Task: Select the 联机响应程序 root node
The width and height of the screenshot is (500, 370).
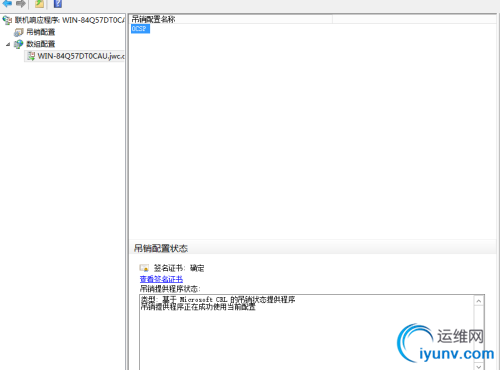Action: click(69, 20)
